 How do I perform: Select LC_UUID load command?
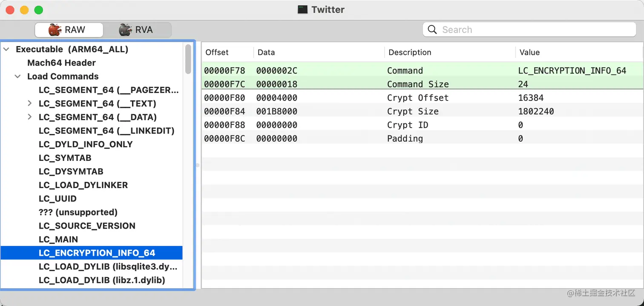coord(92,199)
